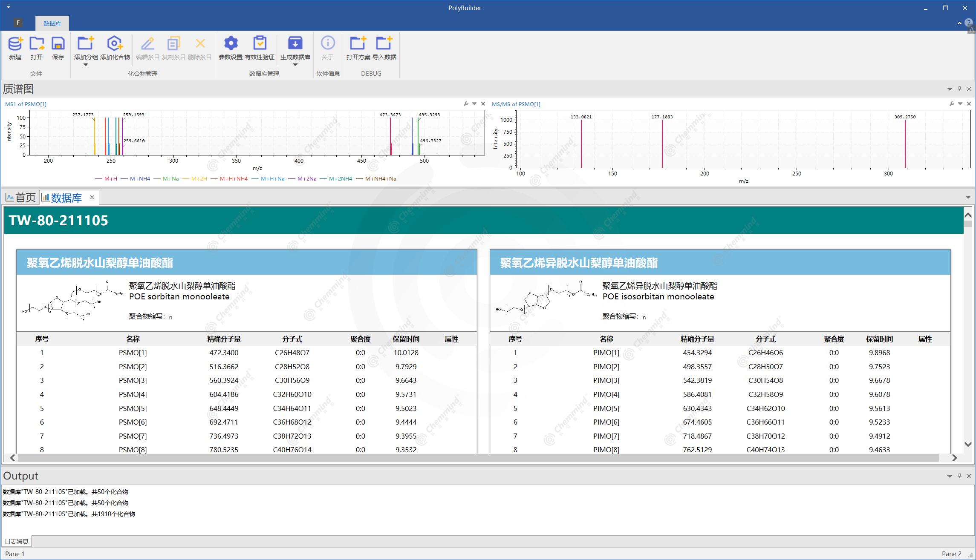Toggle M+NH4 legend series
The image size is (976, 560).
[x=136, y=179]
